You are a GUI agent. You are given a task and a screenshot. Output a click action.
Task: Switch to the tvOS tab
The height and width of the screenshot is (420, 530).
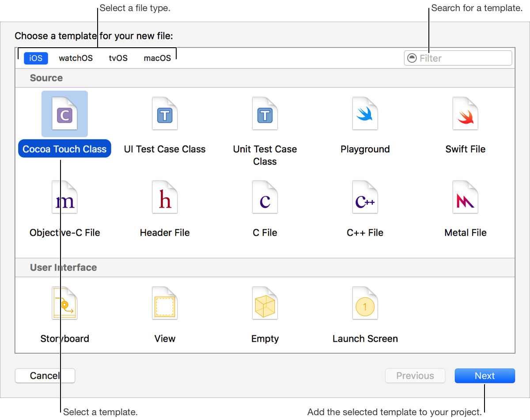tap(118, 58)
